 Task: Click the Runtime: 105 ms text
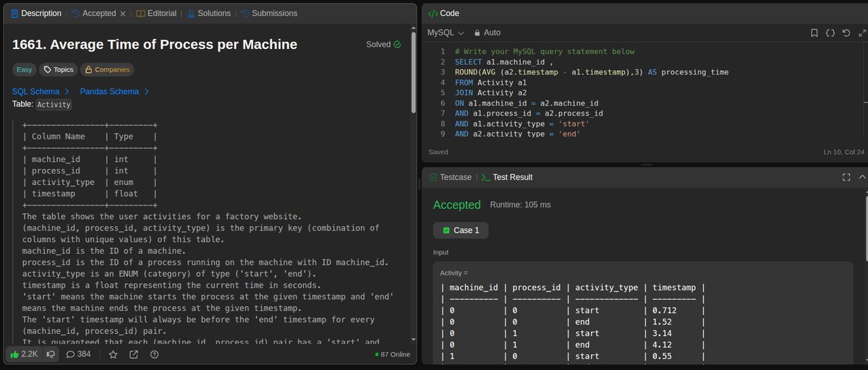tap(520, 205)
